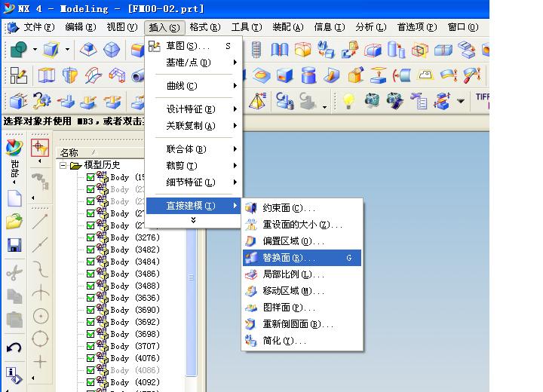Viewport: 543px width, 392px height.
Task: Click the 名称 column header
Action: 100,153
